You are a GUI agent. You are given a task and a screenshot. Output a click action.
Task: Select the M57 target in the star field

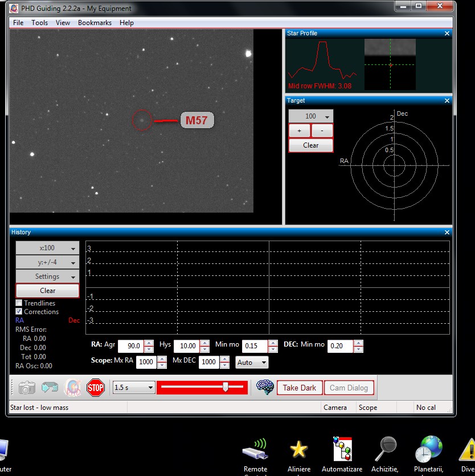click(x=142, y=120)
